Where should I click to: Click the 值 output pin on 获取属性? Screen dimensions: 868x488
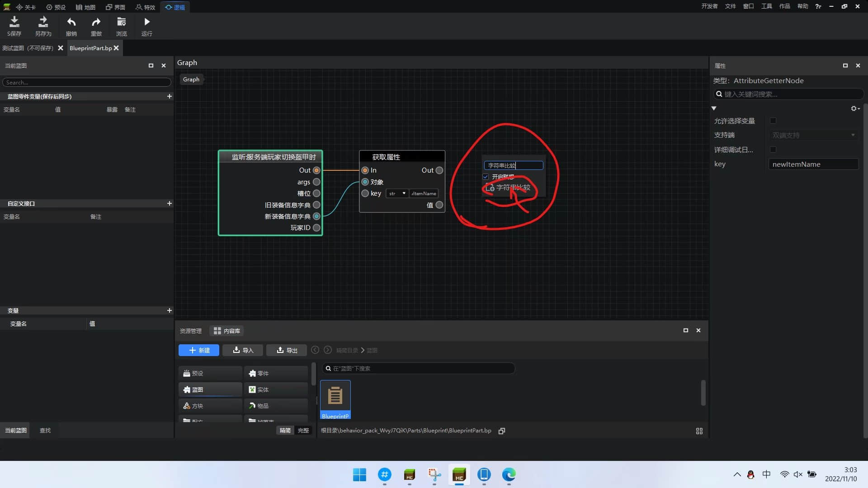click(439, 205)
